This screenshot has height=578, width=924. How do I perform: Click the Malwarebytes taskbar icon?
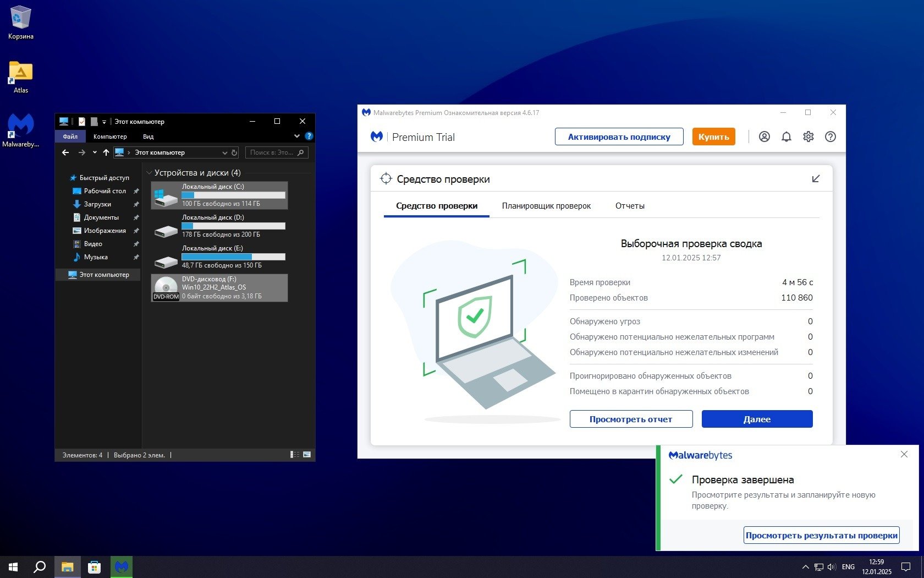click(122, 566)
